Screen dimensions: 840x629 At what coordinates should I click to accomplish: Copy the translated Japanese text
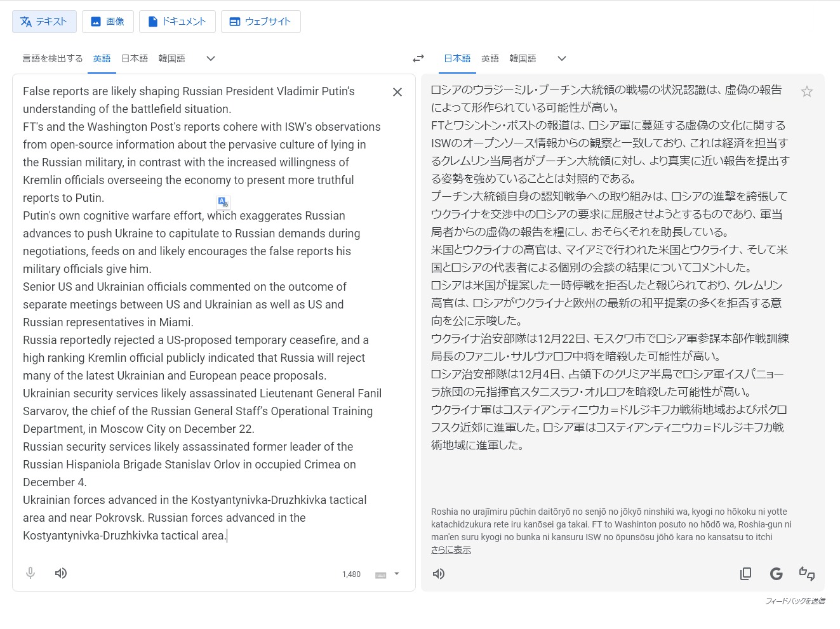pyautogui.click(x=745, y=574)
